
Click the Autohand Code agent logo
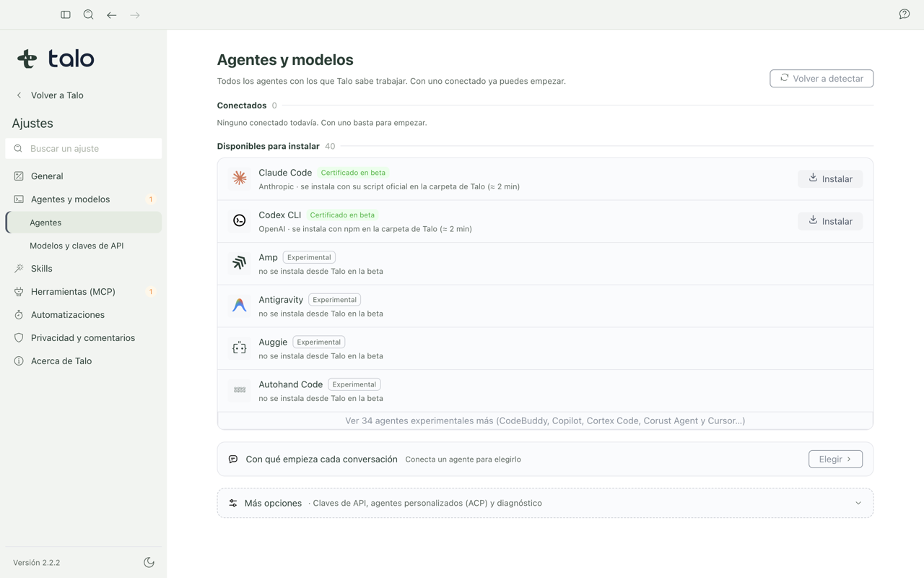240,390
